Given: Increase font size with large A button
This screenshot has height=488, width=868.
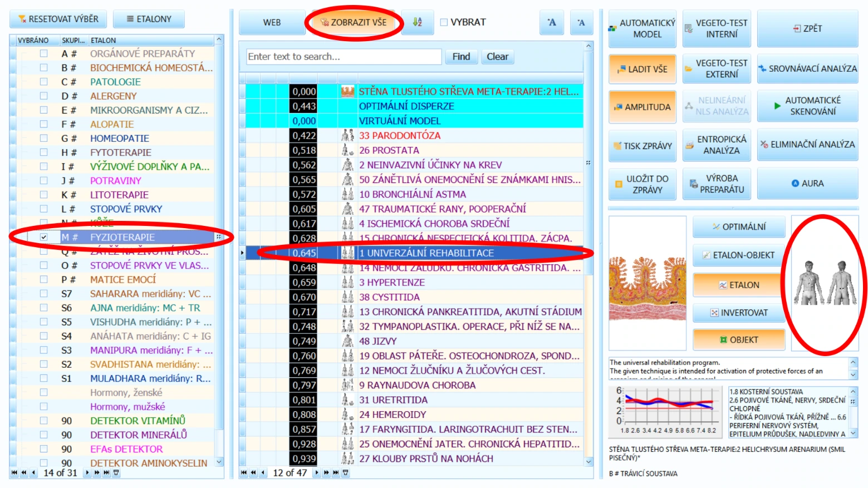Looking at the screenshot, I should 552,22.
